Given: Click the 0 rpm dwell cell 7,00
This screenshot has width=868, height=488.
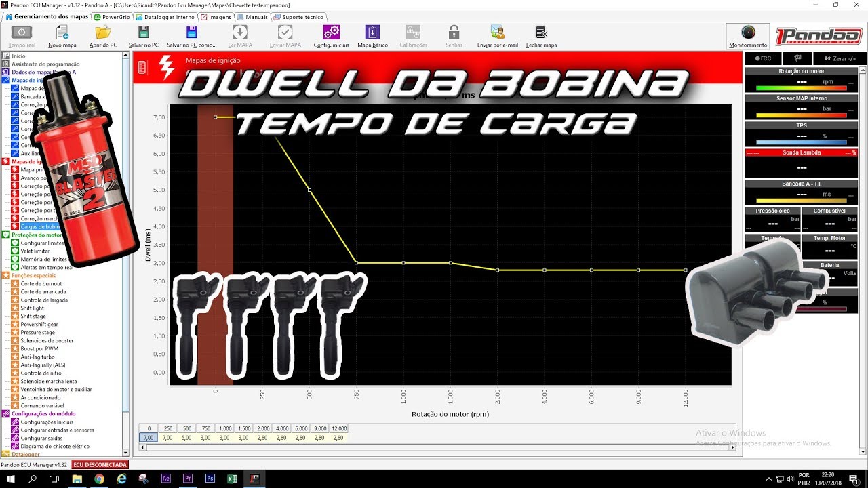Looking at the screenshot, I should click(x=149, y=438).
